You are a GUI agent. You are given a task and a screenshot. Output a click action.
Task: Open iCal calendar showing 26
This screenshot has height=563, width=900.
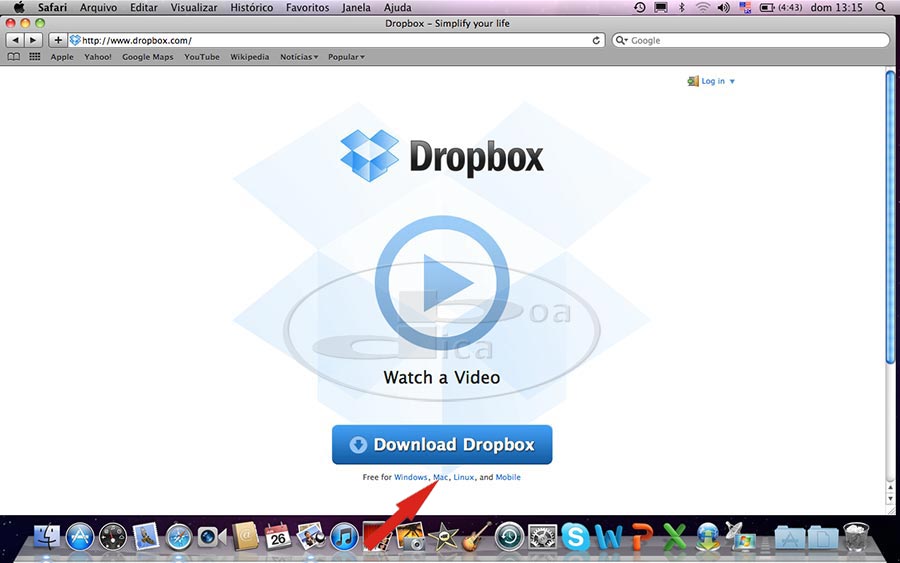point(278,537)
